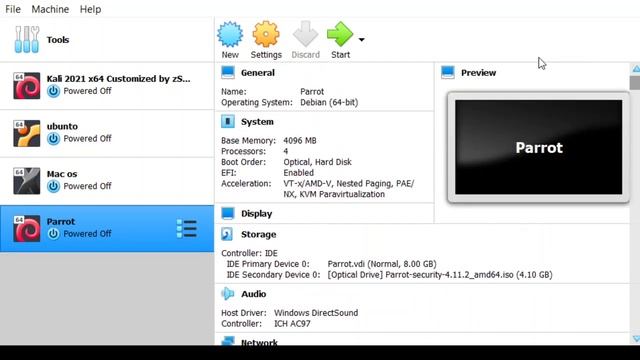The width and height of the screenshot is (640, 360).
Task: Open the Machine menu
Action: [50, 9]
